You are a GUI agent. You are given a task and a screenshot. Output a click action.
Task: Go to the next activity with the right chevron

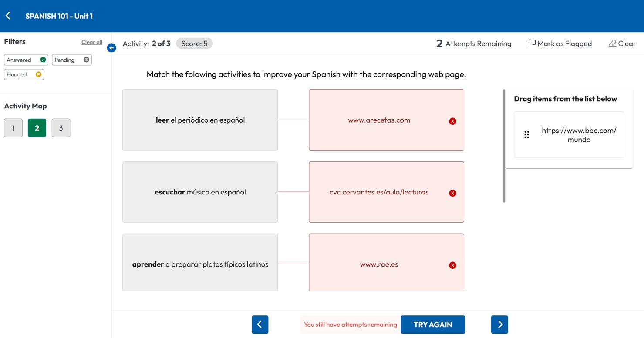(499, 325)
